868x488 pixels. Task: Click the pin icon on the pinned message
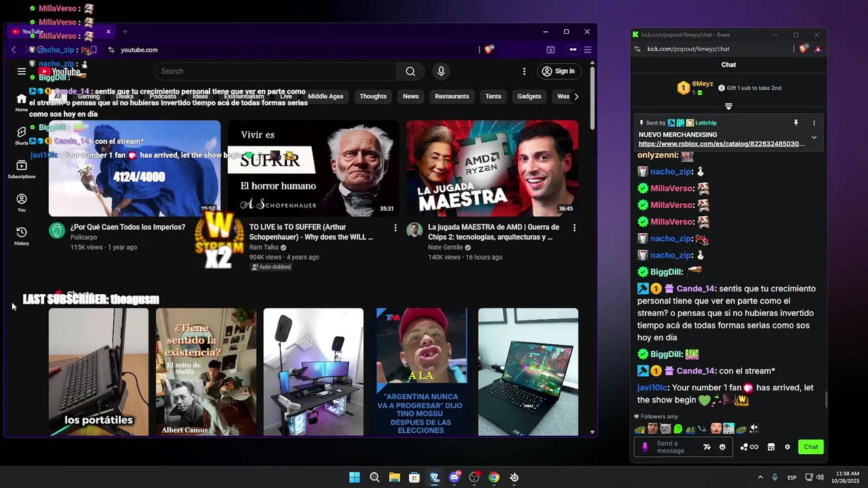tap(796, 123)
